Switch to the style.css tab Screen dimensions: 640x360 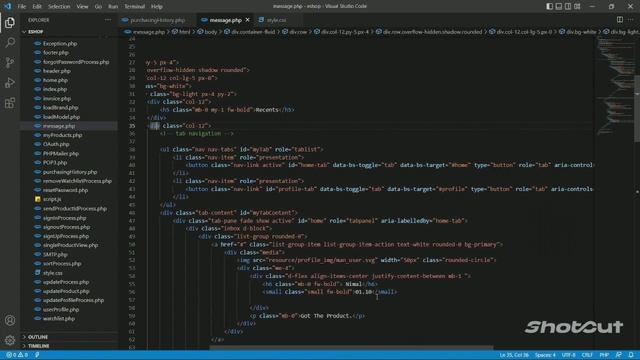click(x=276, y=20)
